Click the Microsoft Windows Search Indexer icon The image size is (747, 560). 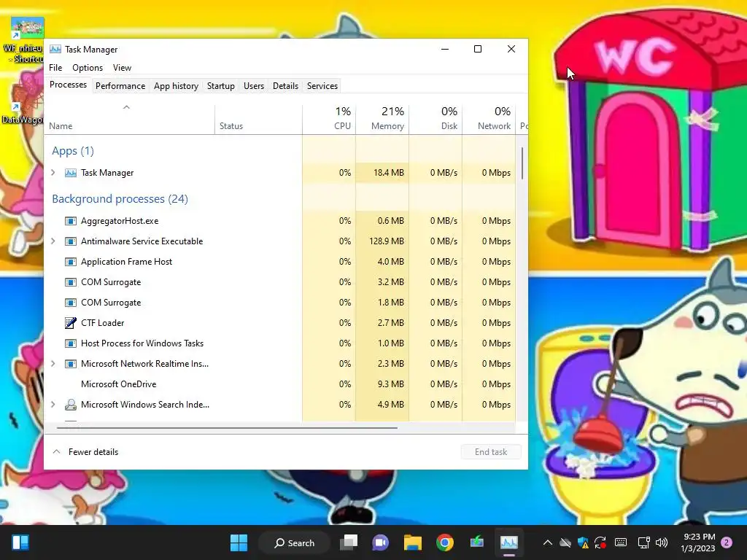coord(71,405)
